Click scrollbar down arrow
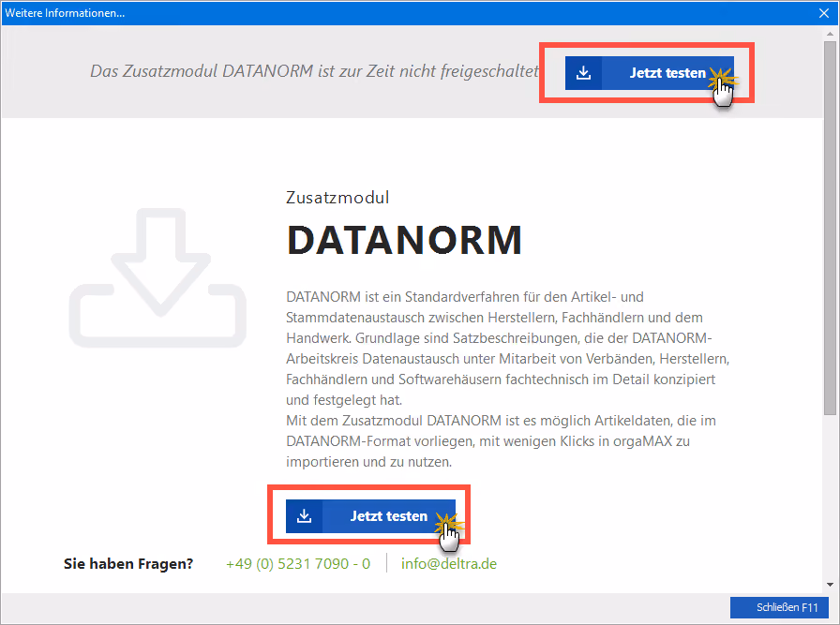 click(830, 585)
